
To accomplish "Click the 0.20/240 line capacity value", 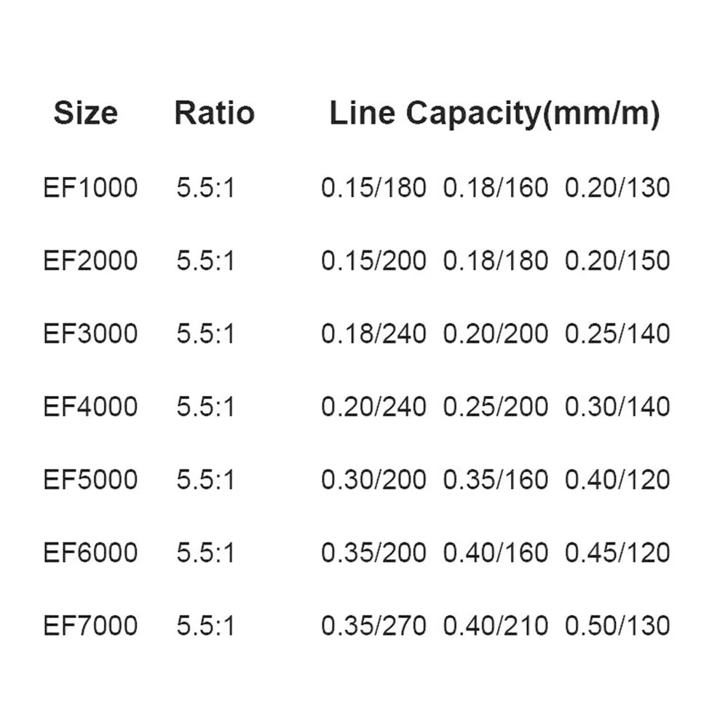I will [x=373, y=406].
